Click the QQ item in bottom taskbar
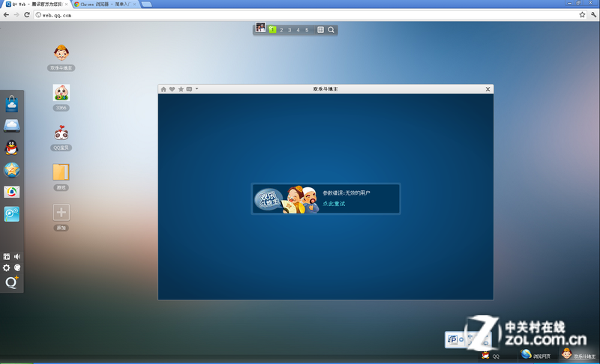This screenshot has width=600, height=364. [x=491, y=356]
